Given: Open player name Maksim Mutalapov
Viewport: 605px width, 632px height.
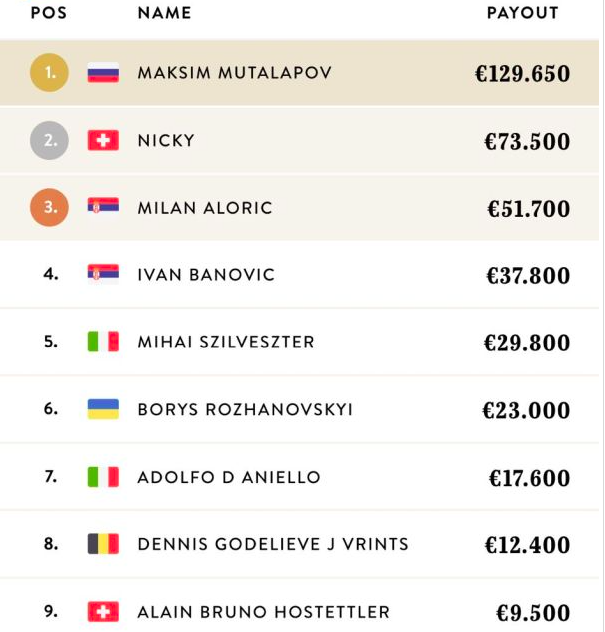Looking at the screenshot, I should pos(234,73).
